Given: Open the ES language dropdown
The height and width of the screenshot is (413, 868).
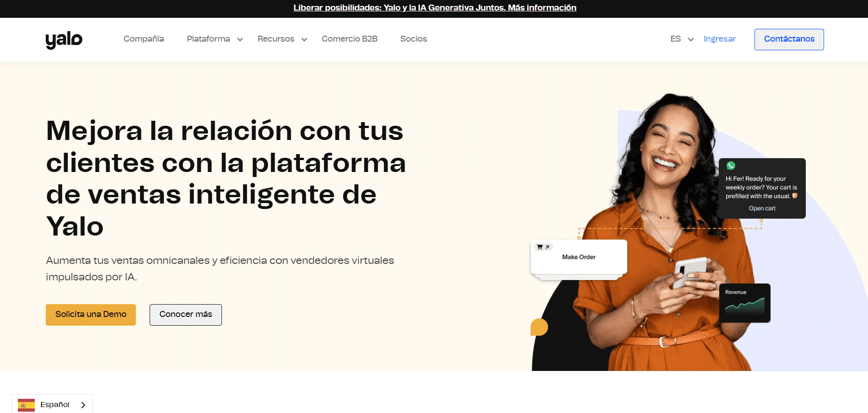Looking at the screenshot, I should (x=682, y=39).
